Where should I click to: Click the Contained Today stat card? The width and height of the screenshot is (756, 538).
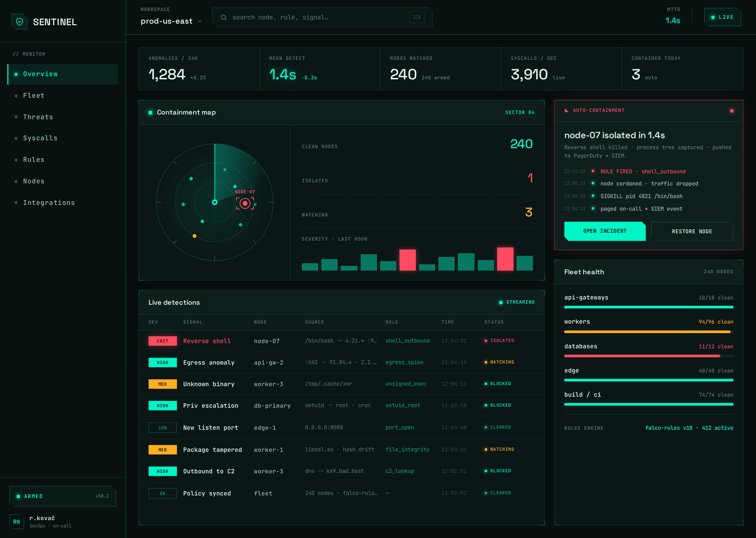(x=682, y=69)
